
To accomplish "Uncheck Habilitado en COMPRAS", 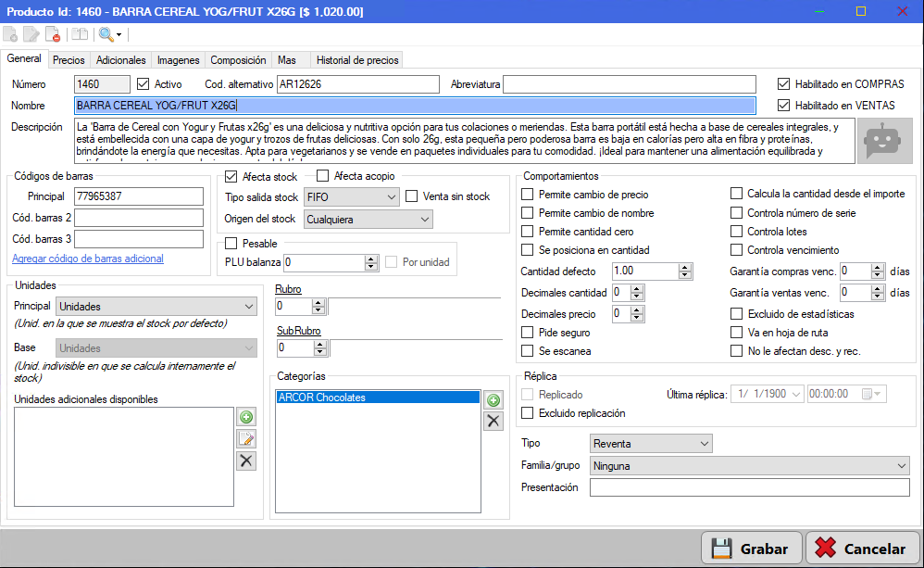I will pyautogui.click(x=783, y=83).
